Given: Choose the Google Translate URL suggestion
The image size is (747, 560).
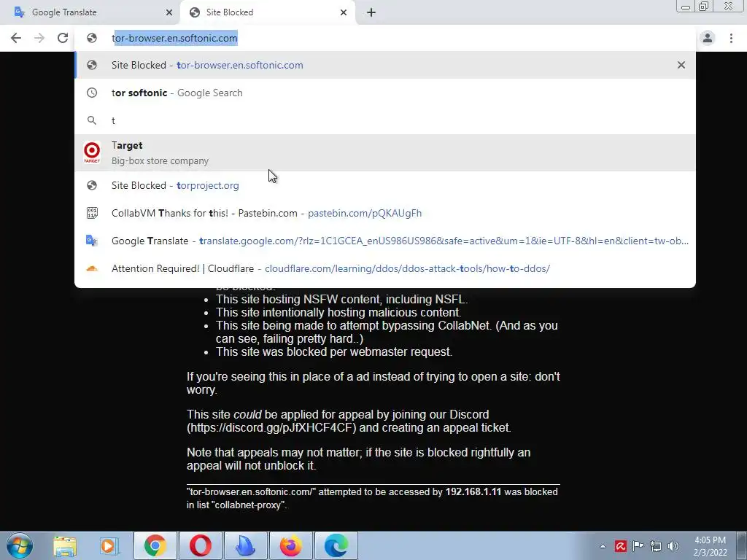Looking at the screenshot, I should coord(385,241).
